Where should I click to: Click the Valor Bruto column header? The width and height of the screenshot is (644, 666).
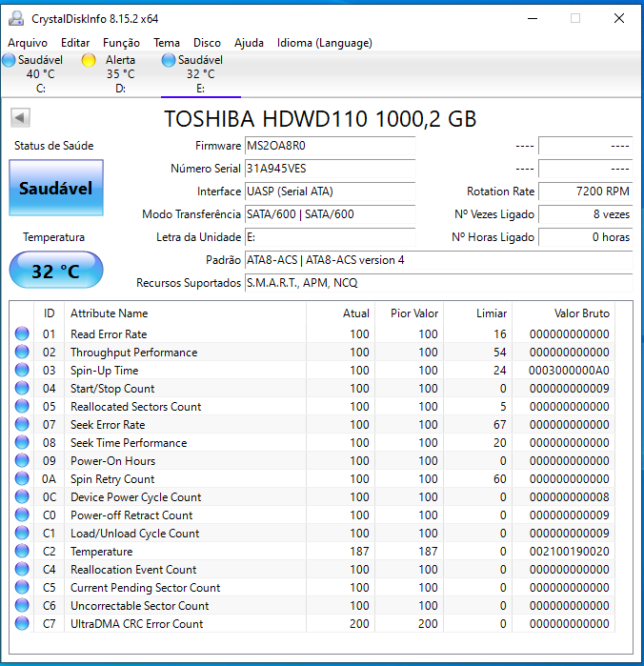coord(564,313)
